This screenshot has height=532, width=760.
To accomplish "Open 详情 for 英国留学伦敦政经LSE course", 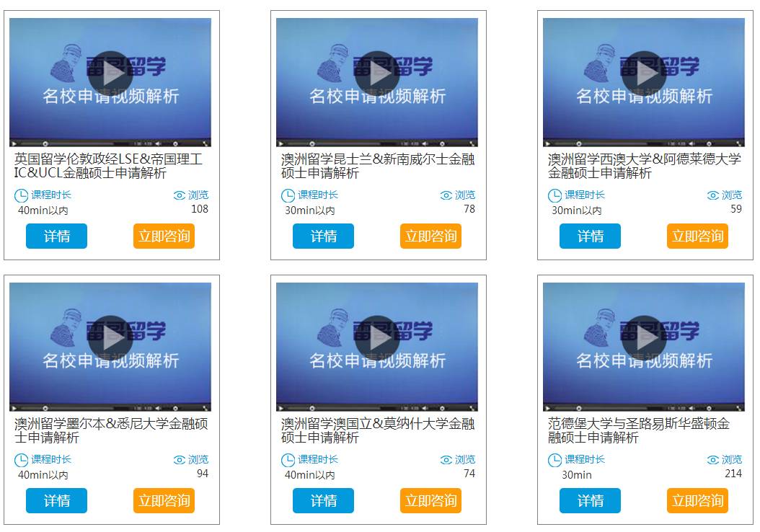I will [57, 236].
